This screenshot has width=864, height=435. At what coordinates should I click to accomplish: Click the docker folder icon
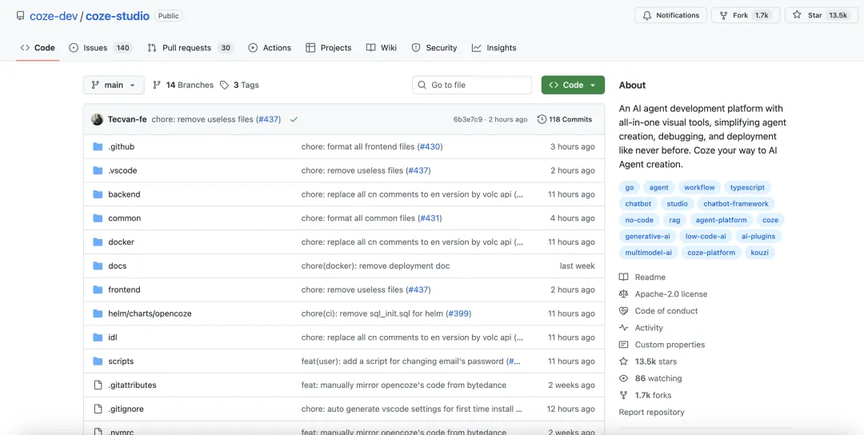pyautogui.click(x=98, y=242)
